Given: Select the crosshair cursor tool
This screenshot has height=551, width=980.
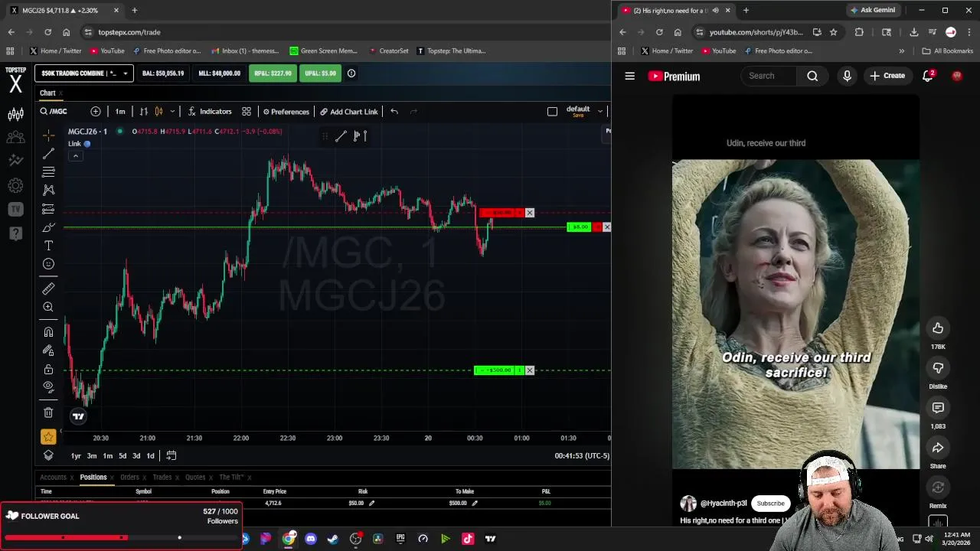Looking at the screenshot, I should [48, 135].
